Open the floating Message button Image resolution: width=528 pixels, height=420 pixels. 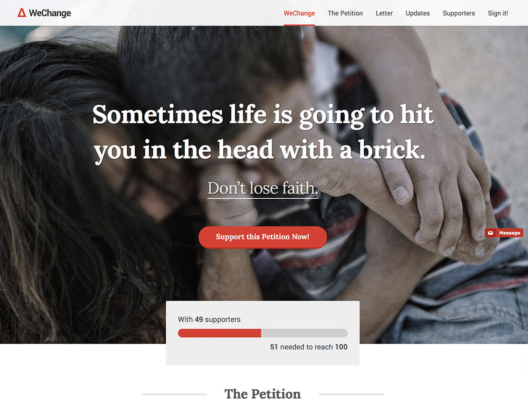pos(504,233)
